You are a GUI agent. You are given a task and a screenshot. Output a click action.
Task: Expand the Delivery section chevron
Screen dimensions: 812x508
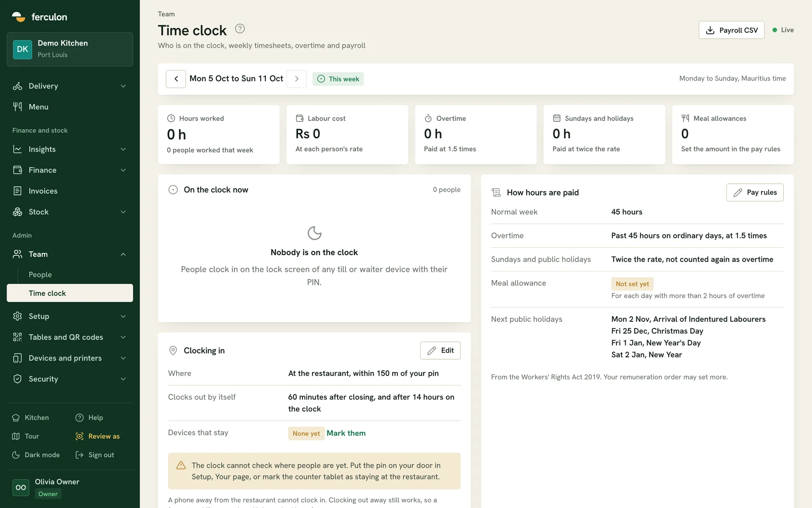point(123,86)
